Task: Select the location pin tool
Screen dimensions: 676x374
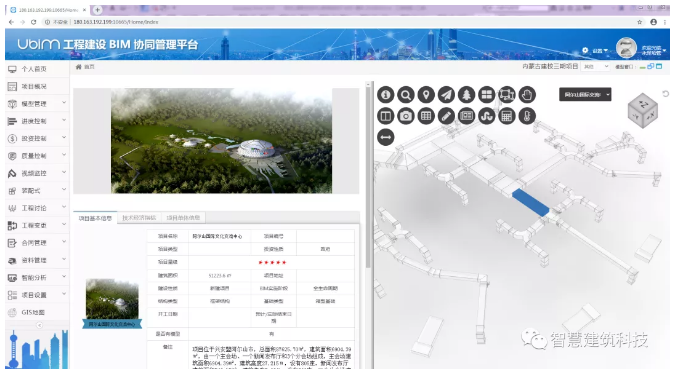Action: [426, 95]
